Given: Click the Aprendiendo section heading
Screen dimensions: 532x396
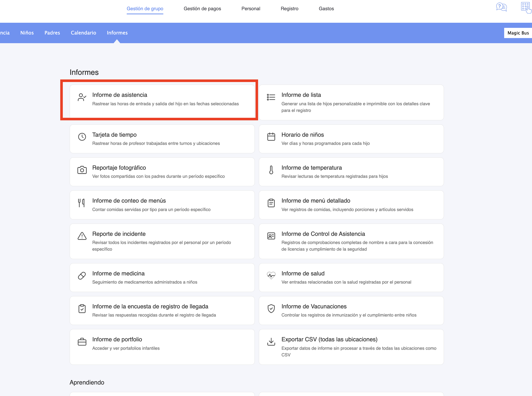Looking at the screenshot, I should click(87, 382).
